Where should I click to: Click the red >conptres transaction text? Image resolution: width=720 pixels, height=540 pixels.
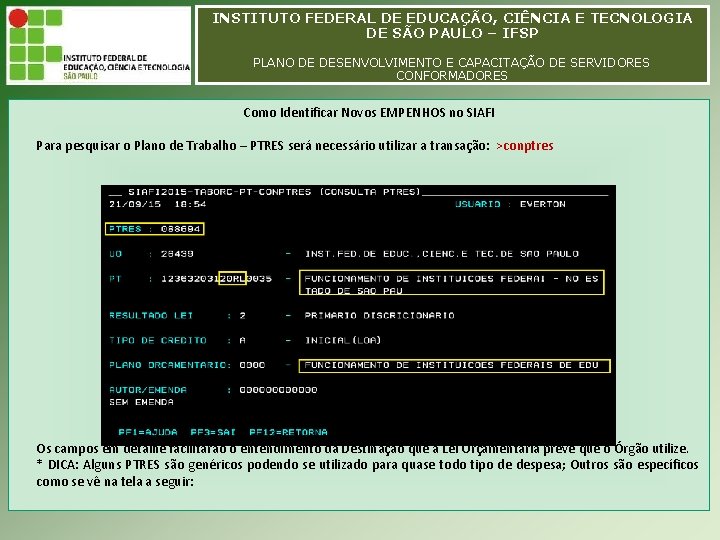[525, 146]
